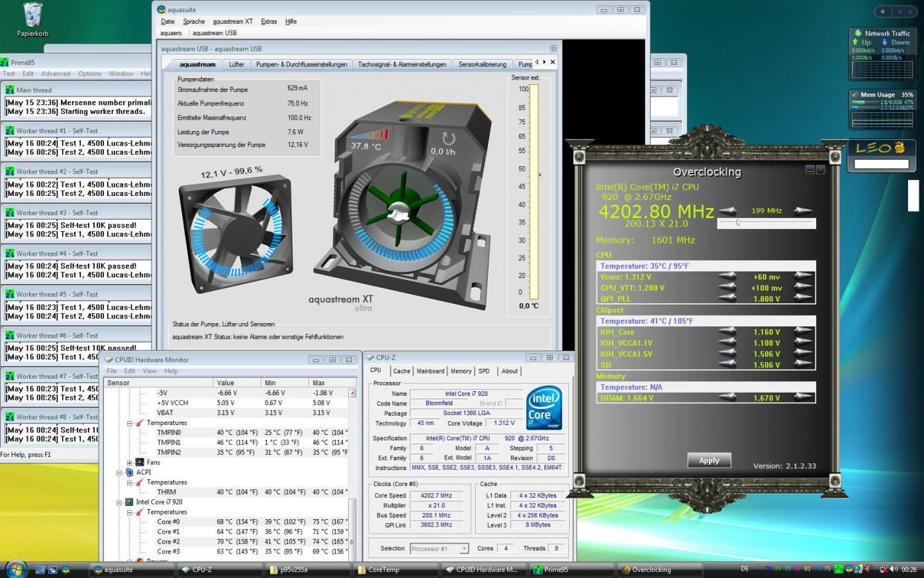The image size is (924, 578).
Task: Decrease DRAM voltage with left arrow
Action: pyautogui.click(x=727, y=398)
